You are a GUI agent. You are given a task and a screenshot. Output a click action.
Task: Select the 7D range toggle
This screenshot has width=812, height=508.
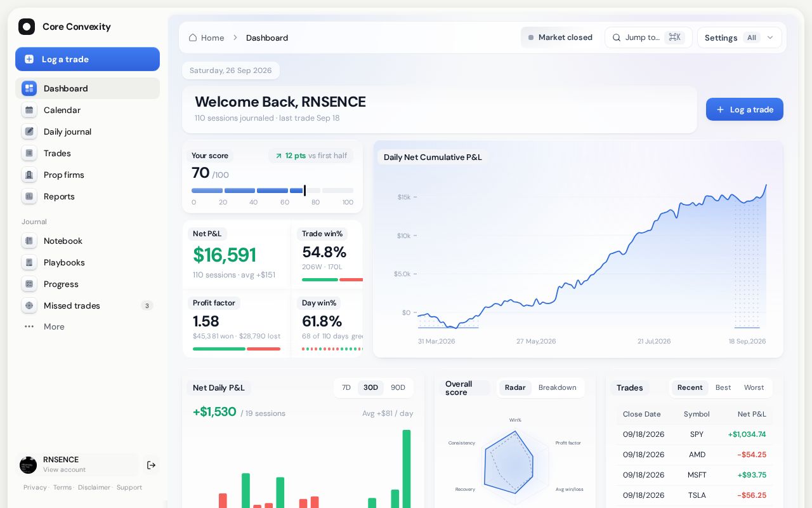click(x=346, y=387)
